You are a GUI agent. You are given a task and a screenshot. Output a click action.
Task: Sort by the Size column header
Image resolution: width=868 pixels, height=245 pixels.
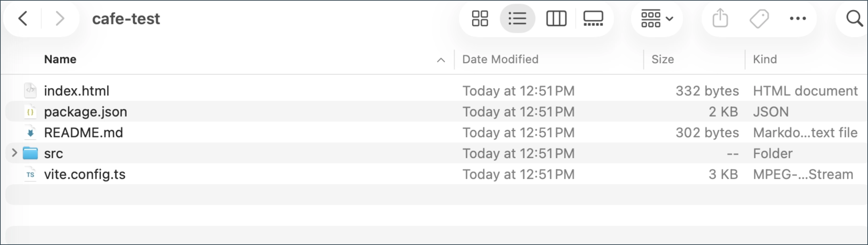coord(663,60)
